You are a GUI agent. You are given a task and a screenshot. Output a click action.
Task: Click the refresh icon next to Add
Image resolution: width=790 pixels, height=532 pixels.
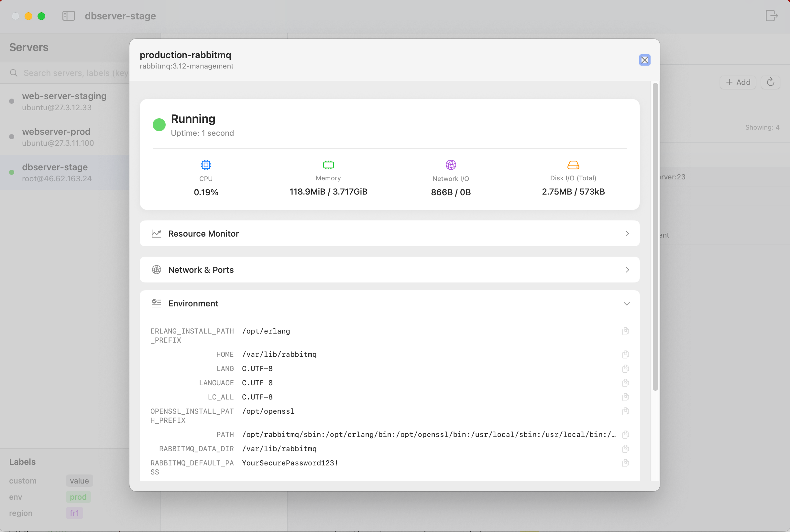pyautogui.click(x=770, y=82)
